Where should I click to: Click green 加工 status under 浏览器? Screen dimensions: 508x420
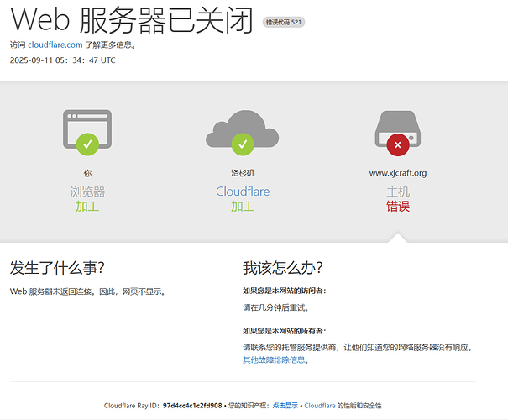coord(87,207)
